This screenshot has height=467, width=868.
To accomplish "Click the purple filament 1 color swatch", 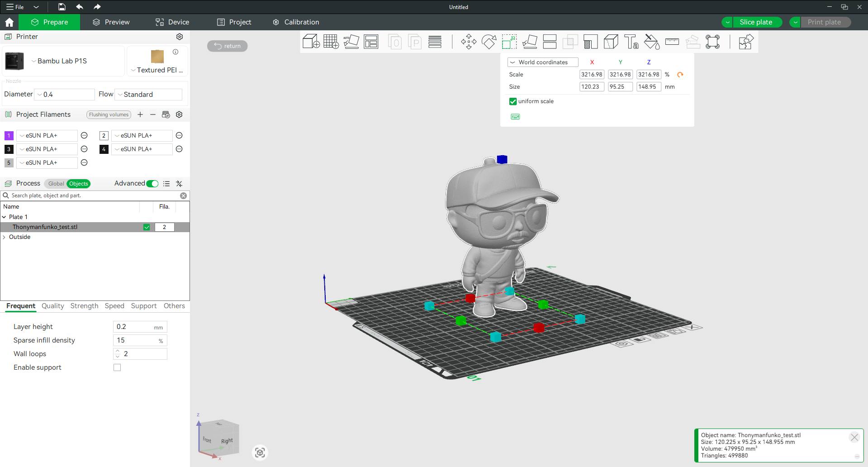I will coord(9,135).
